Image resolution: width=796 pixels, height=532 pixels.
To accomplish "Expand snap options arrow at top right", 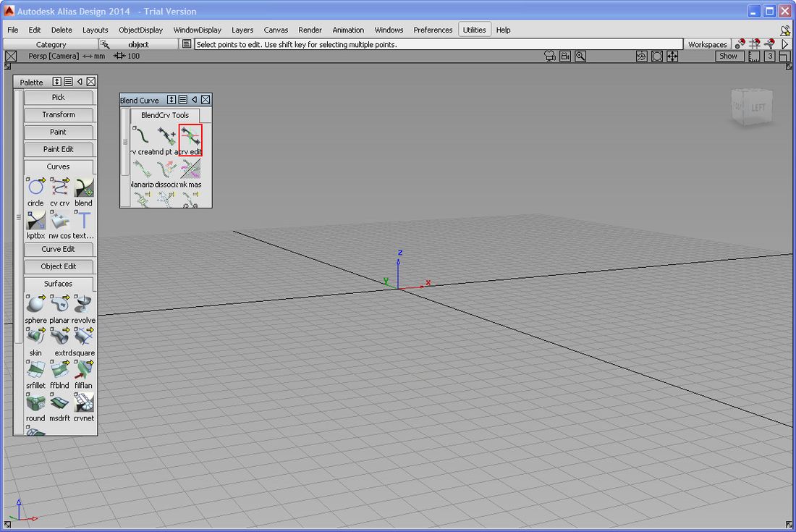I will pos(785,44).
